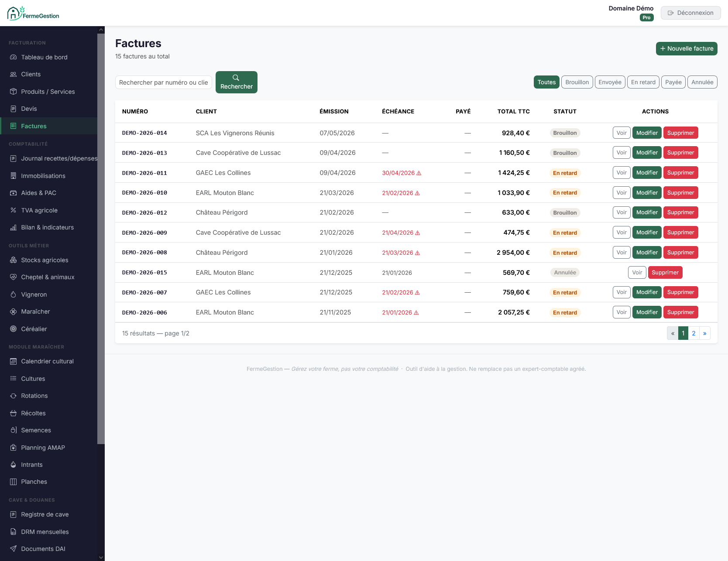Click the Aides & PAC icon
728x561 pixels.
coord(13,193)
